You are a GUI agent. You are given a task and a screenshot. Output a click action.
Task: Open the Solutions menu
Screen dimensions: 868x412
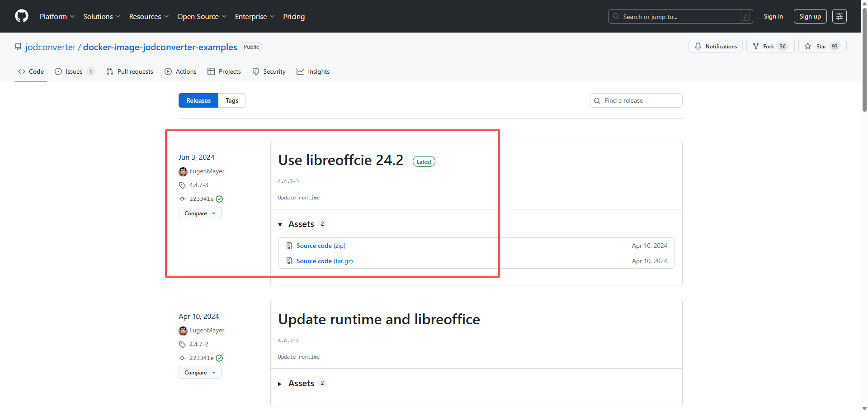[x=102, y=16]
